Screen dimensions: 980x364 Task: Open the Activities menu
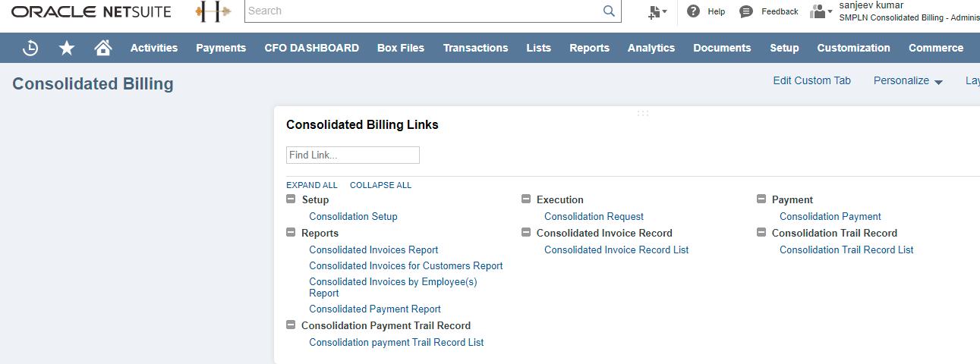[154, 48]
